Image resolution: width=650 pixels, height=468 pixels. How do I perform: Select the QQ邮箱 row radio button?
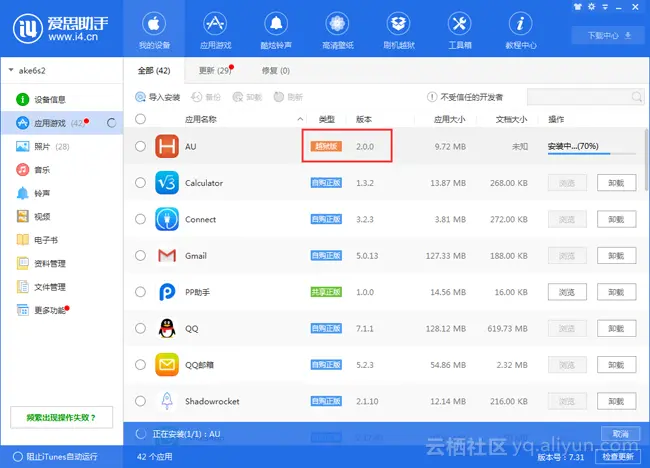[x=141, y=365]
